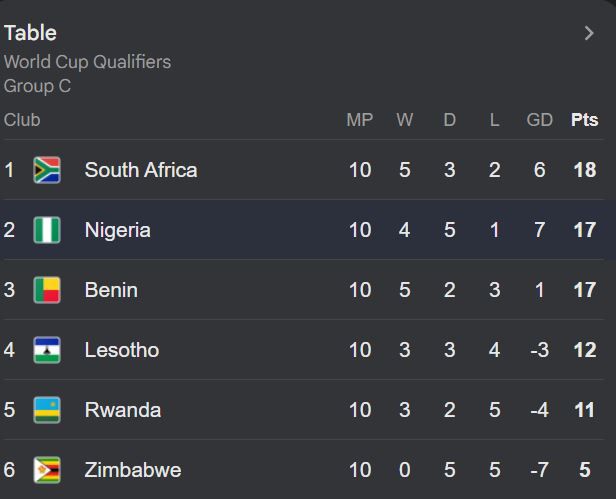Select the Benin team name
Image resolution: width=616 pixels, height=499 pixels.
(111, 290)
